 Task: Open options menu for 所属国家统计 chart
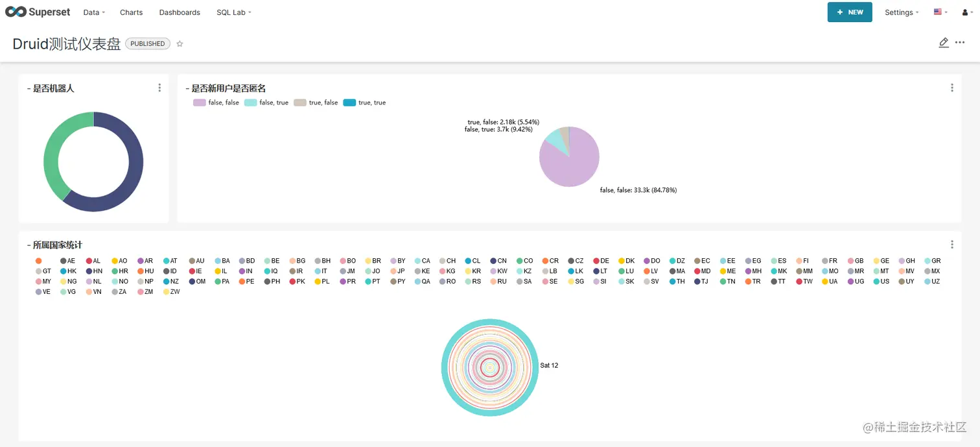952,245
